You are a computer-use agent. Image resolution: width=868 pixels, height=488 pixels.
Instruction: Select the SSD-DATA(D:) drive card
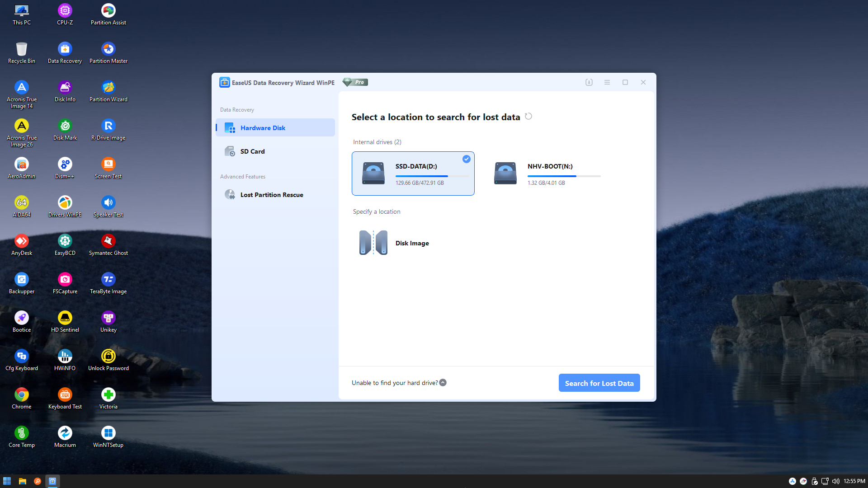coord(413,174)
